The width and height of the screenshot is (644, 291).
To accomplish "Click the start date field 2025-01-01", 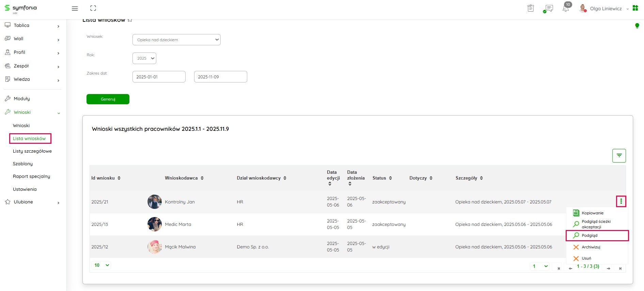I will point(159,77).
